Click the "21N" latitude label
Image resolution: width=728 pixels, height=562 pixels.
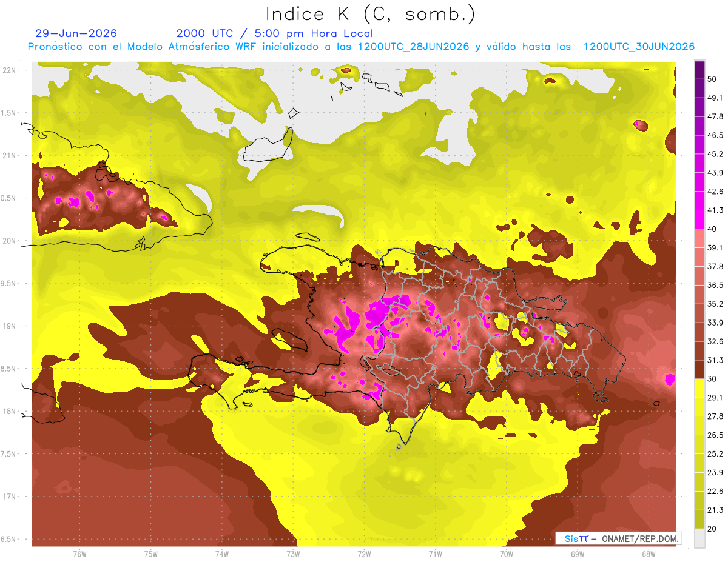point(10,155)
